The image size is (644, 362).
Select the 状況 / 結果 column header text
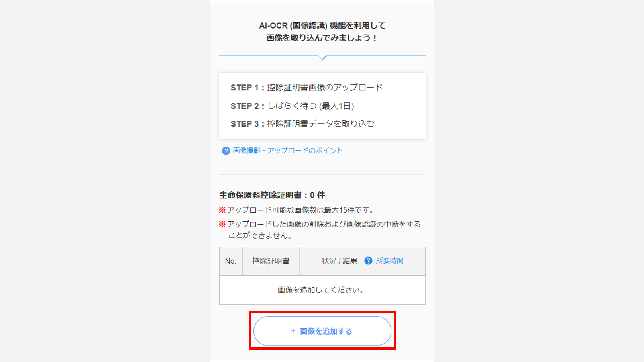[340, 261]
